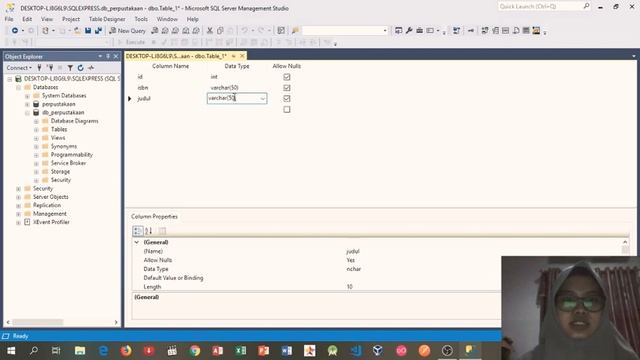Open the Connect dropdown in Object Explorer
Screen dimensions: 640x360
coord(19,68)
